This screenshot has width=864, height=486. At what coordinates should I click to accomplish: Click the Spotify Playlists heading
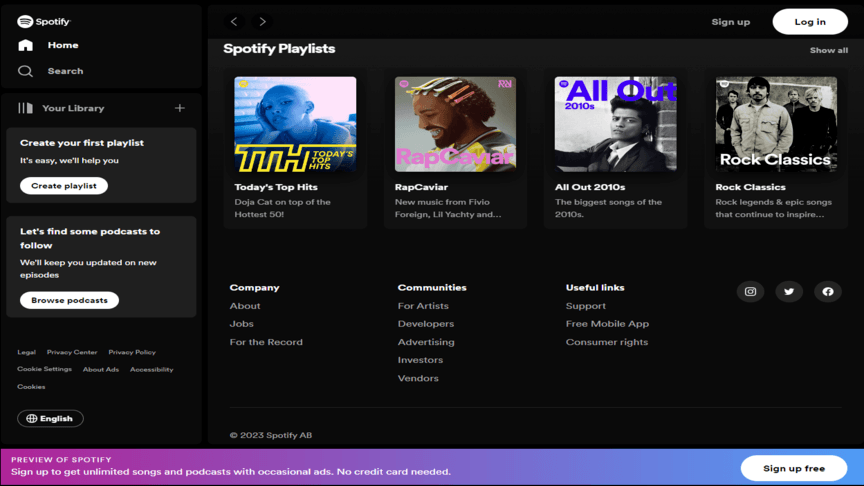(279, 48)
